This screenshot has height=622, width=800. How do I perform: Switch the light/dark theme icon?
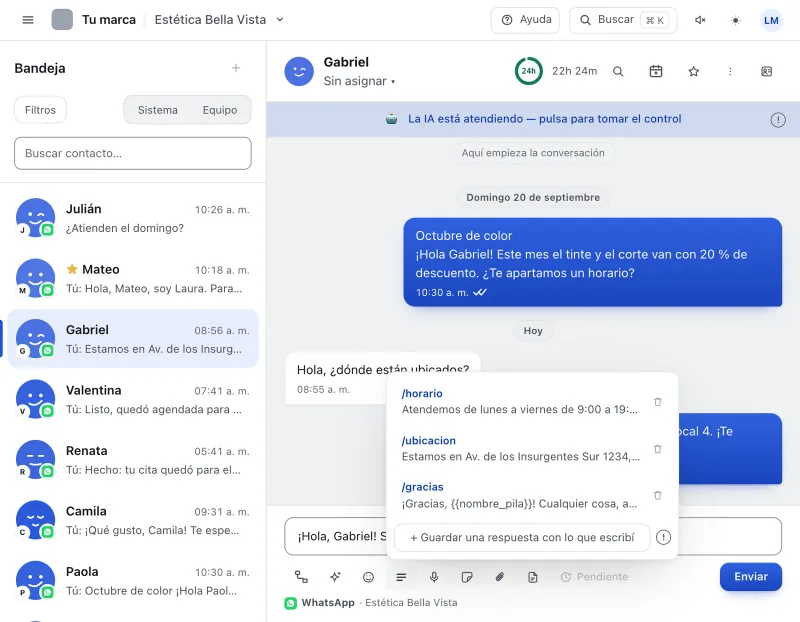tap(735, 20)
